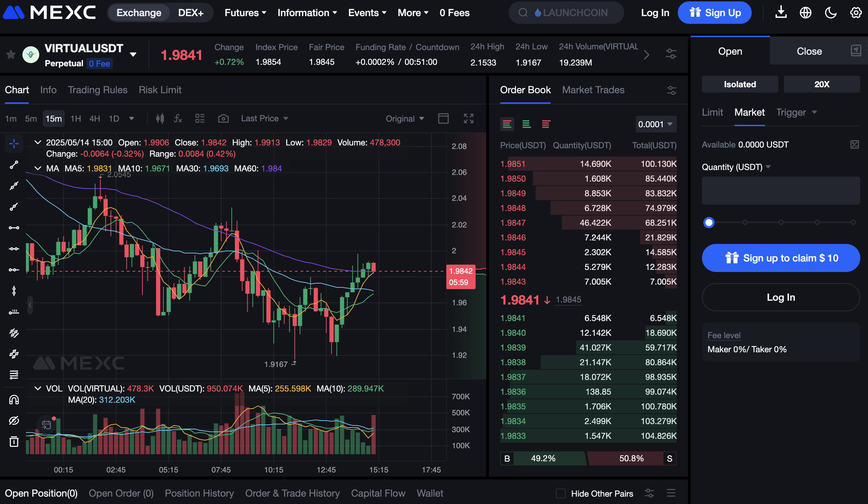Open the Futures menu
The height and width of the screenshot is (504, 868).
pos(245,13)
